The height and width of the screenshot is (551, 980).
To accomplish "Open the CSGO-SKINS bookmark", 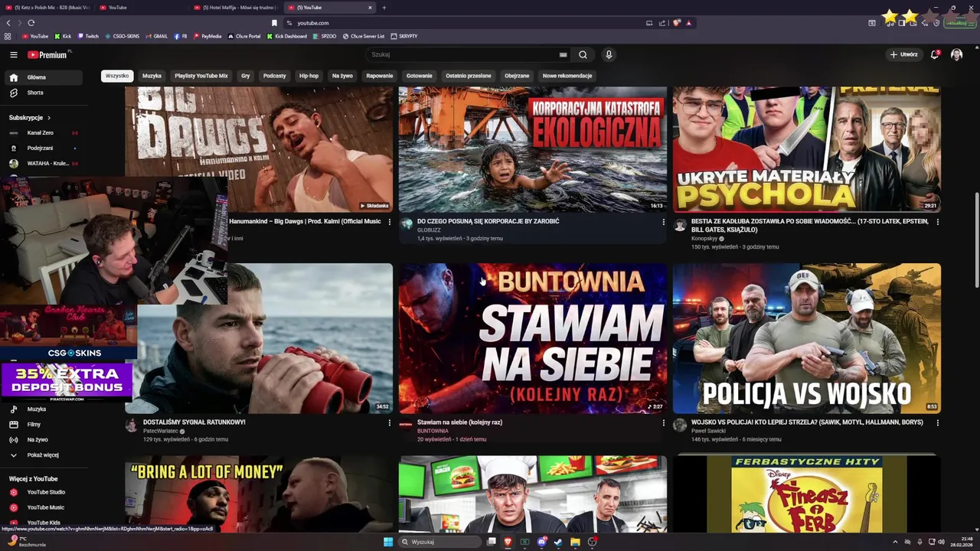I will click(x=122, y=36).
